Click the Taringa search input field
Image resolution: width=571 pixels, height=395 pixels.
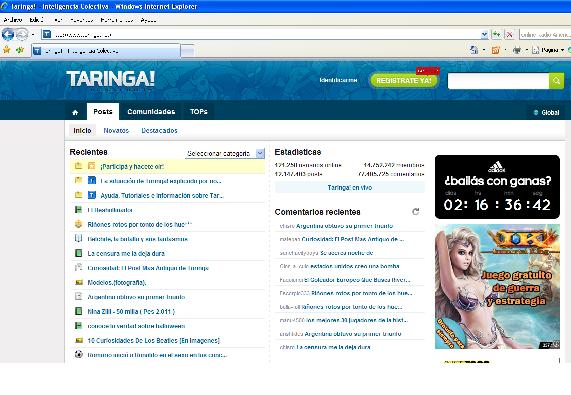point(498,81)
